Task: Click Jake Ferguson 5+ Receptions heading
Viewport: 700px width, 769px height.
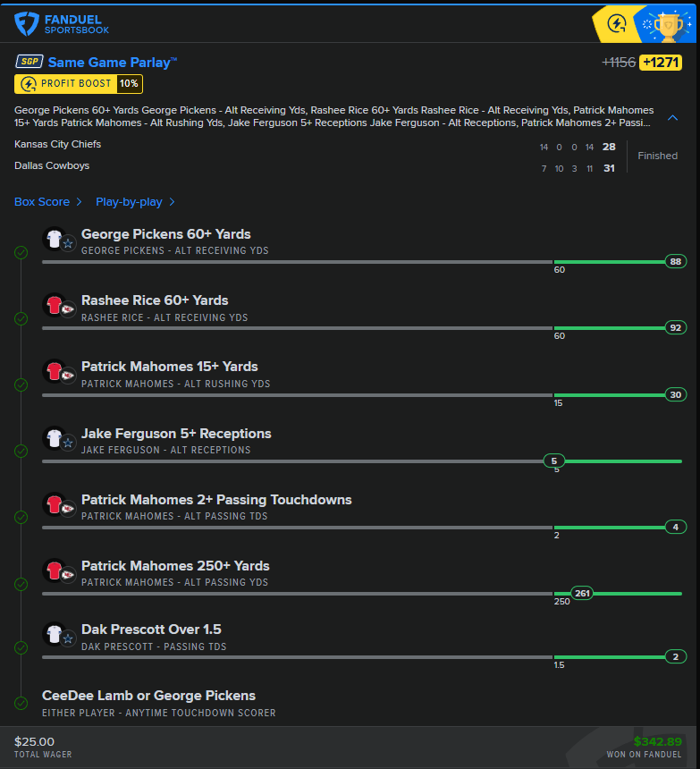Action: point(176,434)
